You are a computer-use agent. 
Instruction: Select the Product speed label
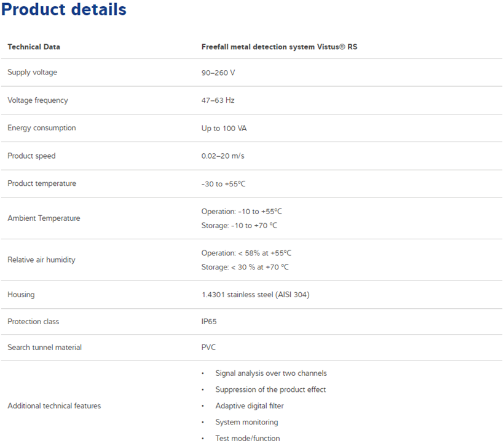coord(31,156)
